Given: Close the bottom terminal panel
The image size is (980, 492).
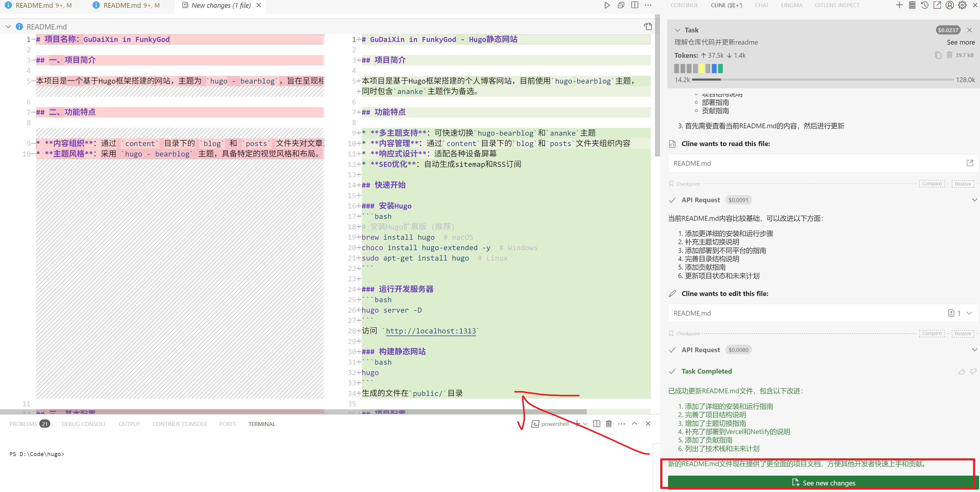Looking at the screenshot, I should click(648, 424).
